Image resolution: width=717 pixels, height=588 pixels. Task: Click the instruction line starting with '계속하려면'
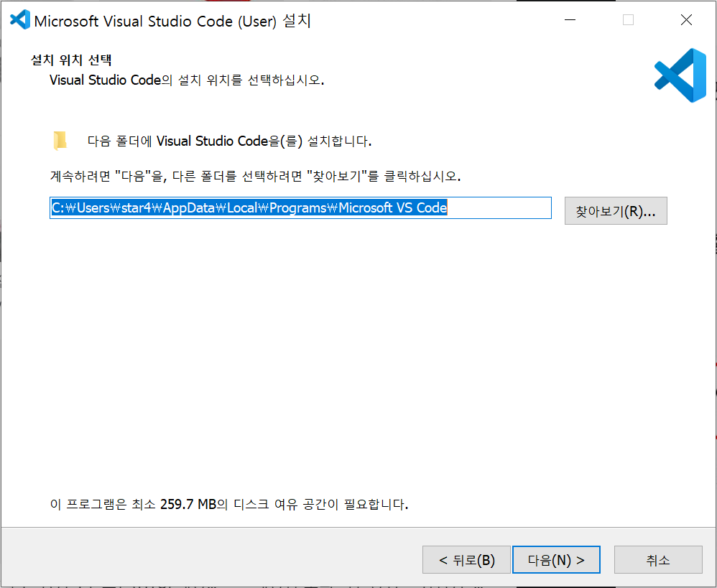255,176
